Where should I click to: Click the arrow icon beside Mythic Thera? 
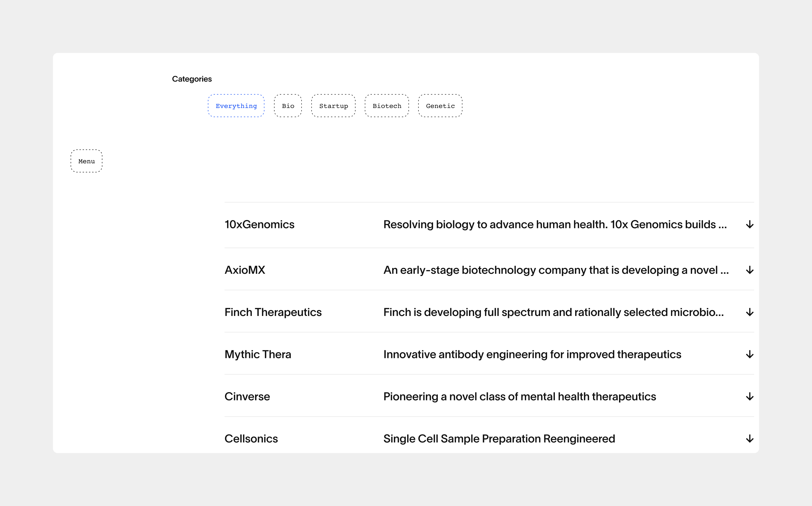coord(749,354)
